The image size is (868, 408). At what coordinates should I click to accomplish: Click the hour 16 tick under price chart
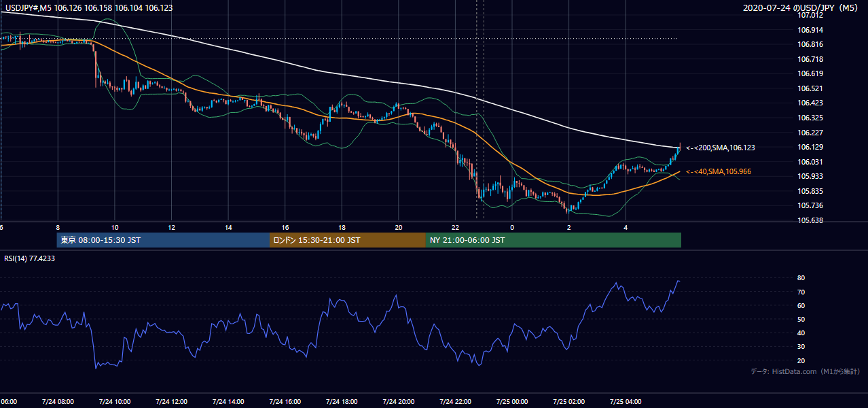(x=285, y=227)
